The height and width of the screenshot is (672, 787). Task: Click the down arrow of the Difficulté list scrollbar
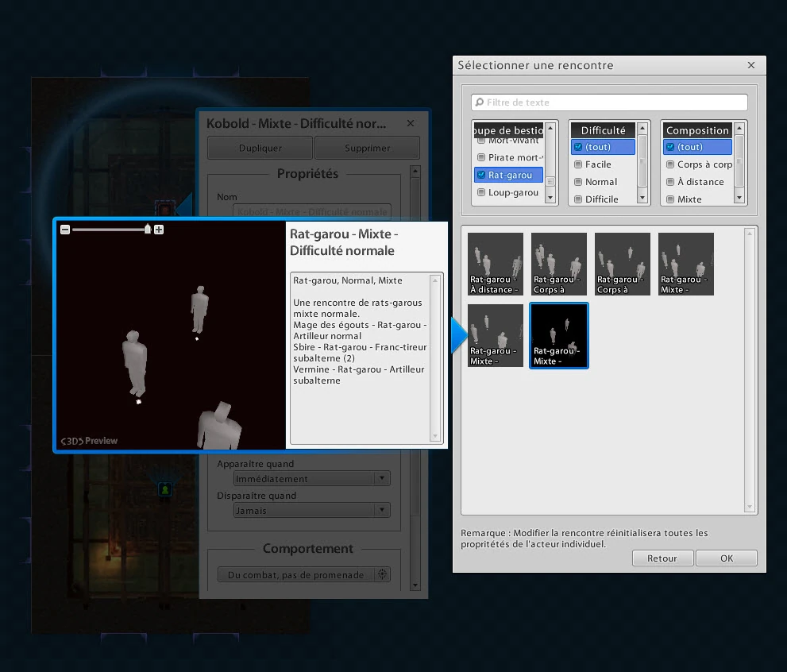[x=643, y=198]
